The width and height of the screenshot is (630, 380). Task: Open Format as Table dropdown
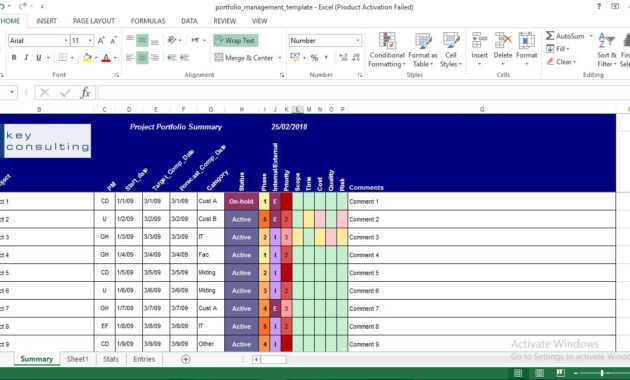coord(423,50)
